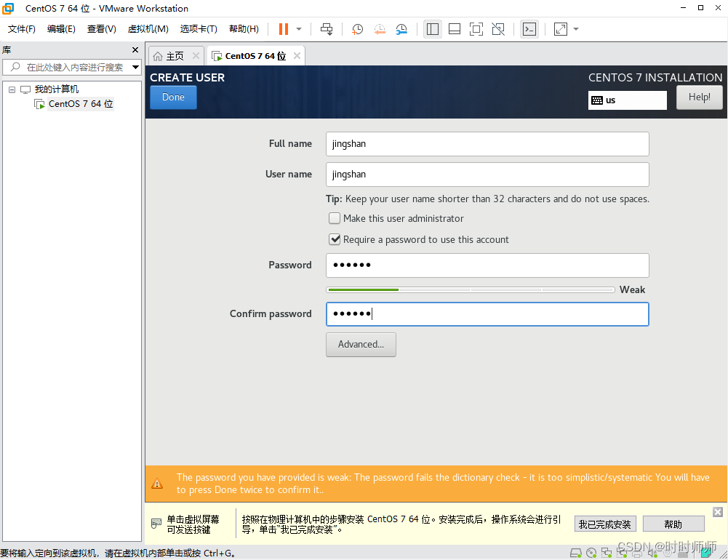Click the Password input field

click(487, 265)
